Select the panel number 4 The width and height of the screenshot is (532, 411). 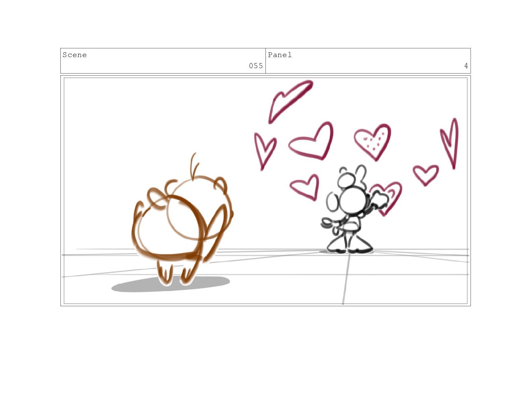tap(466, 66)
